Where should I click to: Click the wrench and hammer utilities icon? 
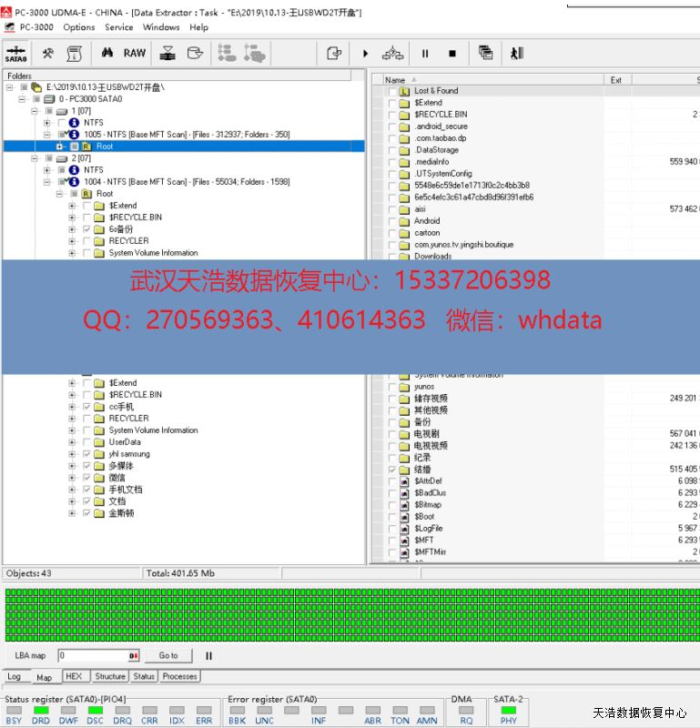48,54
